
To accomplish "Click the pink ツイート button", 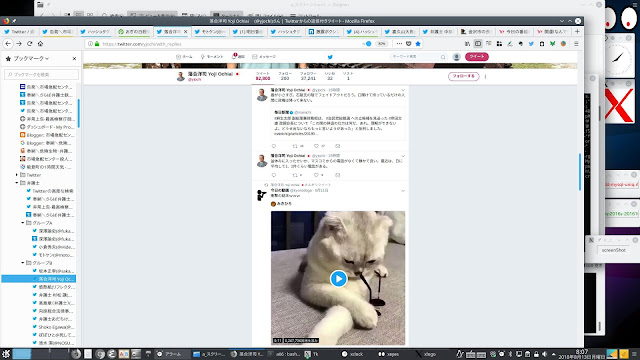I will click(x=477, y=57).
